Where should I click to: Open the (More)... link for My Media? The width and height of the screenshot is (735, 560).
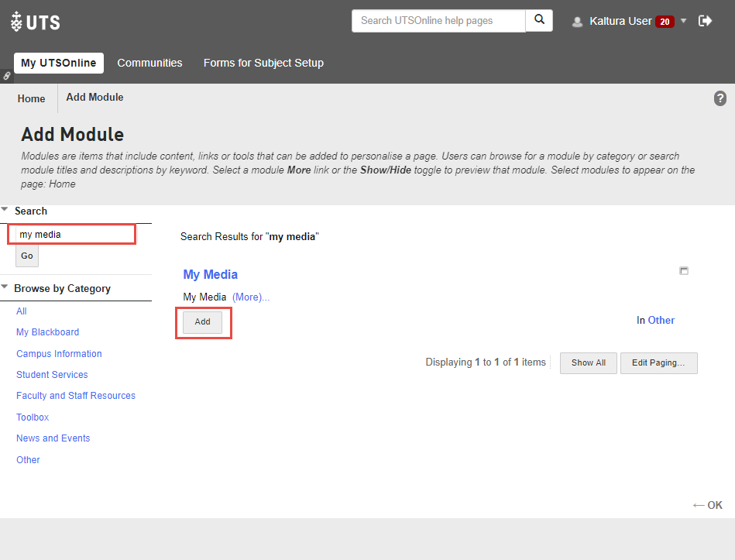251,297
